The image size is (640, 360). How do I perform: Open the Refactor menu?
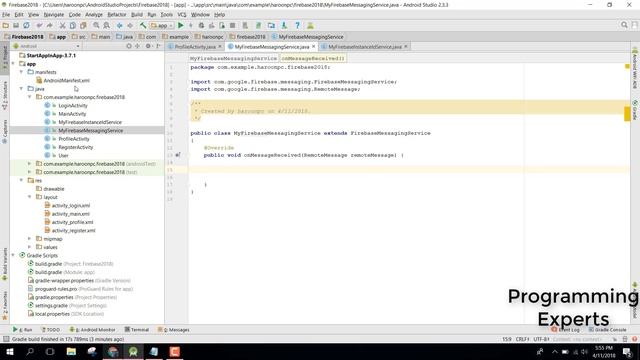tap(117, 15)
